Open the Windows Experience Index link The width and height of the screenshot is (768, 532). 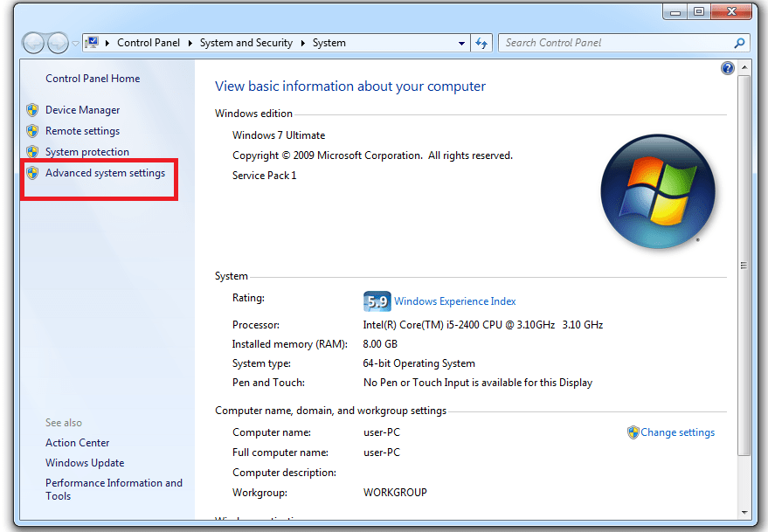pyautogui.click(x=454, y=301)
